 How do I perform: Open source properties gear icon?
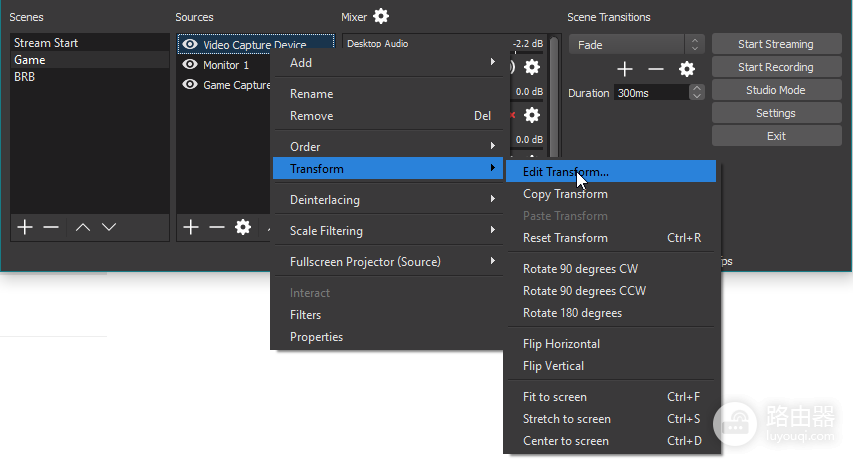[243, 227]
